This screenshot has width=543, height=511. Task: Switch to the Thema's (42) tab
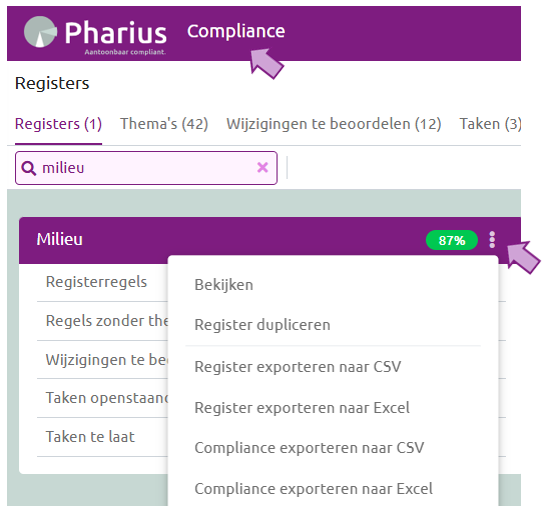pos(164,124)
